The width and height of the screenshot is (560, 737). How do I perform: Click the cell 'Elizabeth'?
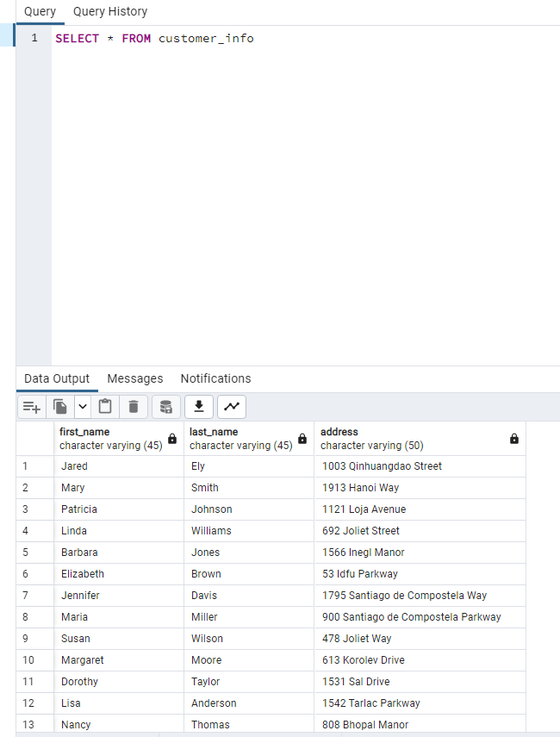click(119, 574)
